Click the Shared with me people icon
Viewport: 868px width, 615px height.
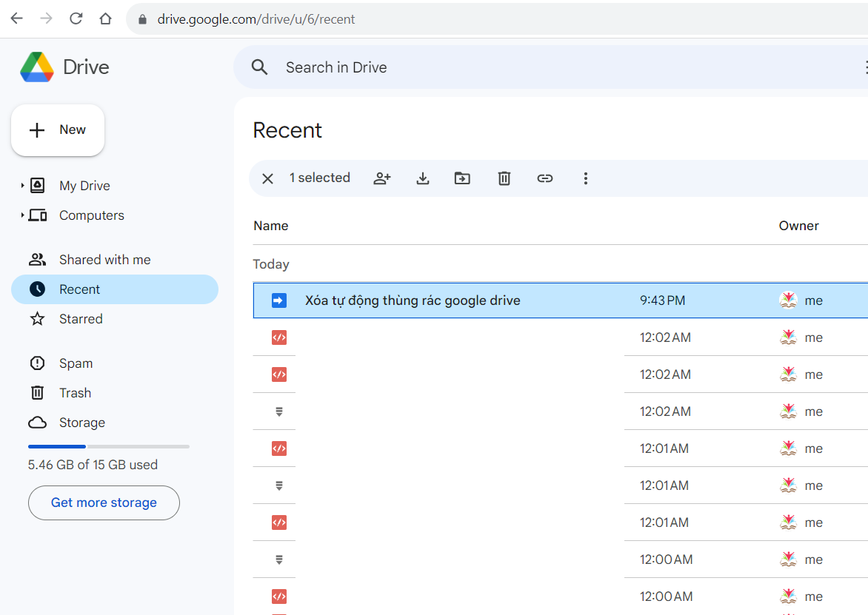pyautogui.click(x=37, y=259)
